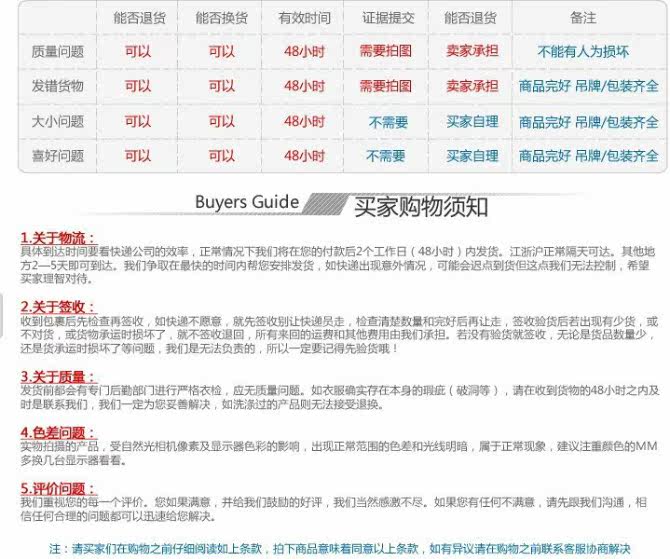
Task: Click 需要拍图 in the 发错货物 row
Action: [x=385, y=86]
